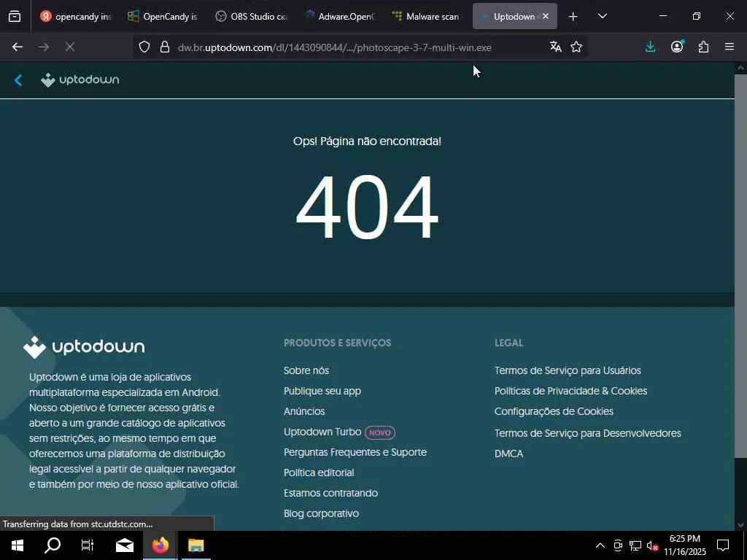Open Firefox View tab overview icon
The image size is (747, 560).
(x=15, y=17)
